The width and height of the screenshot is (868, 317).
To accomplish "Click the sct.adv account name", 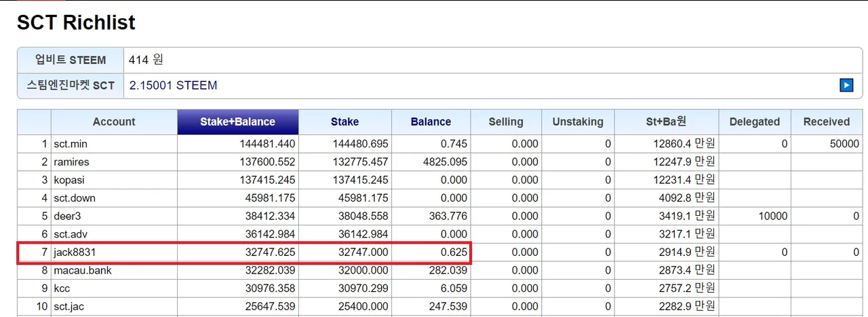I will pos(72,235).
